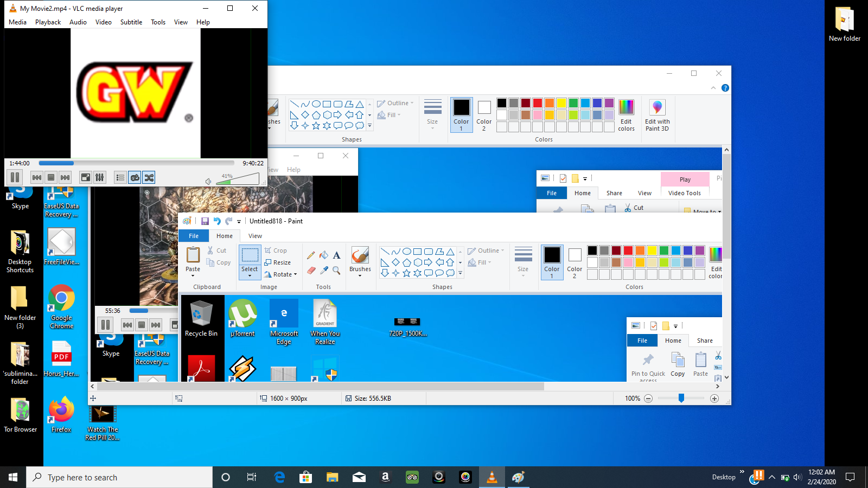The image size is (868, 488).
Task: Zoom in on the Paint status bar
Action: click(x=714, y=399)
